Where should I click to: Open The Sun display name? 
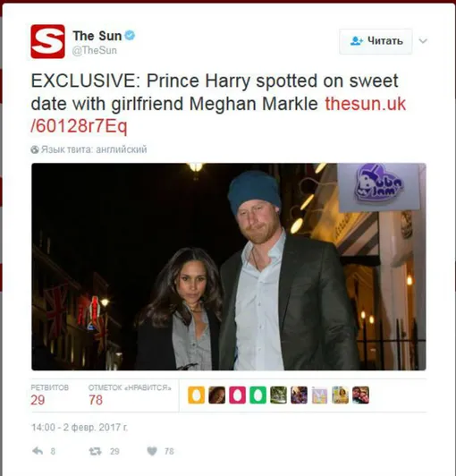click(97, 36)
